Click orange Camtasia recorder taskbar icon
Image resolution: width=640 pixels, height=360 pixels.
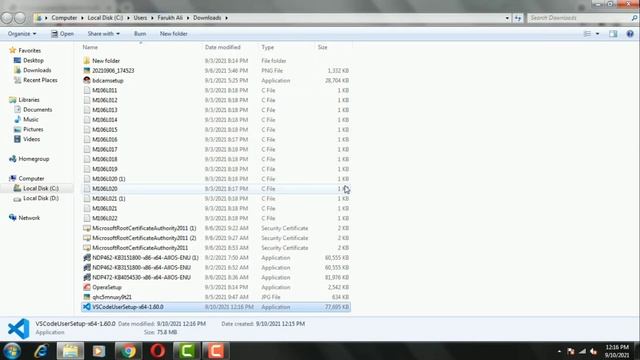click(x=216, y=351)
